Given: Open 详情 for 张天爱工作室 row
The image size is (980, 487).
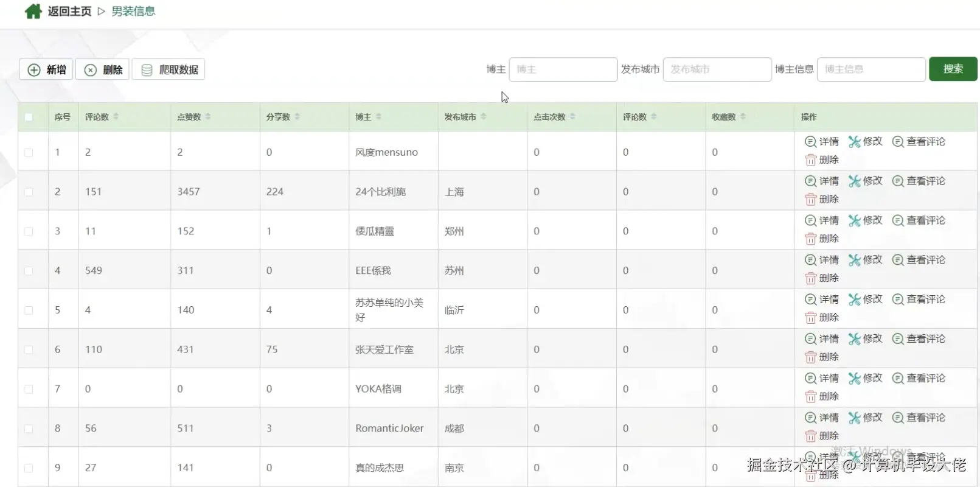Looking at the screenshot, I should (x=822, y=339).
